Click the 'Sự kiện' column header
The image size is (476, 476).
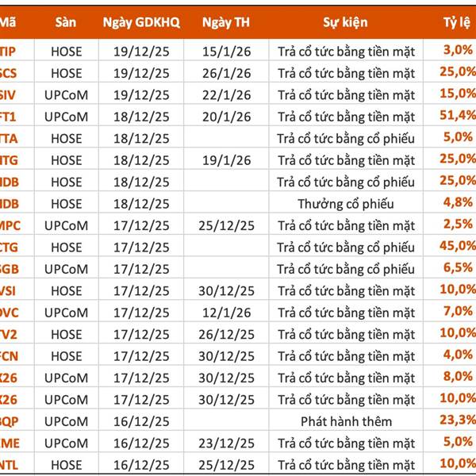345,23
